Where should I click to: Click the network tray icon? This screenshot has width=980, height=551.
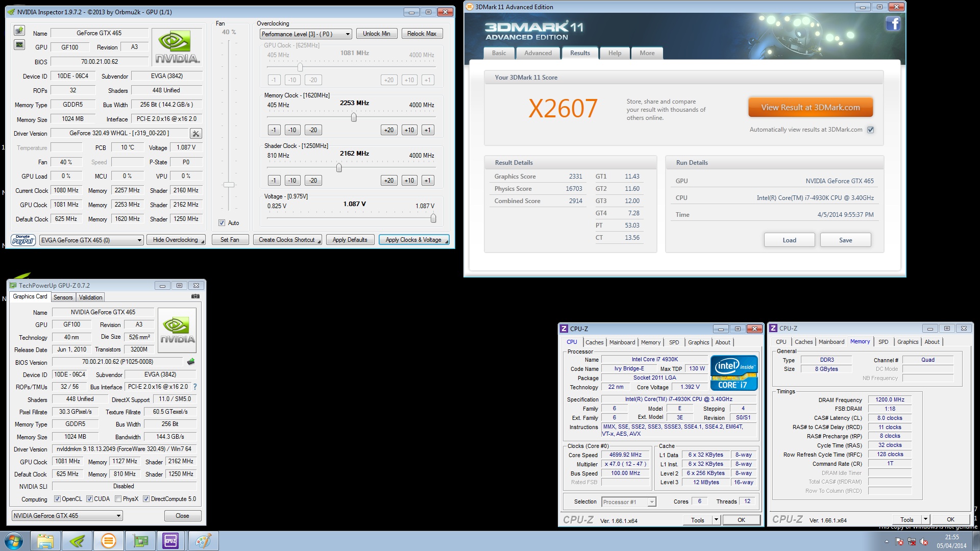(x=912, y=542)
